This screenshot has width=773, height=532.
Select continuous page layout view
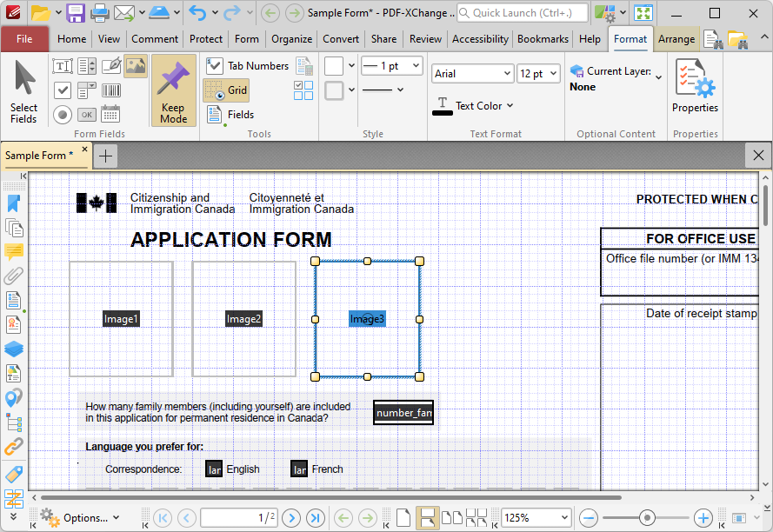(x=428, y=518)
